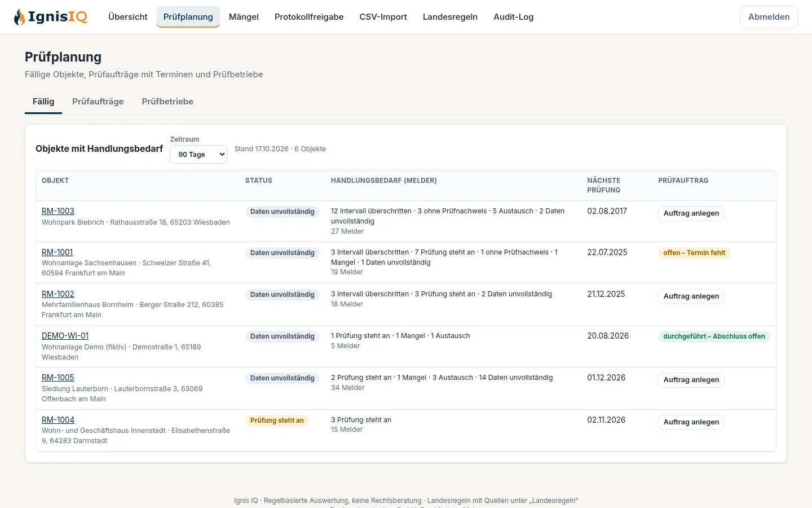Open object link RM-1005
This screenshot has height=508, width=812.
click(x=58, y=378)
